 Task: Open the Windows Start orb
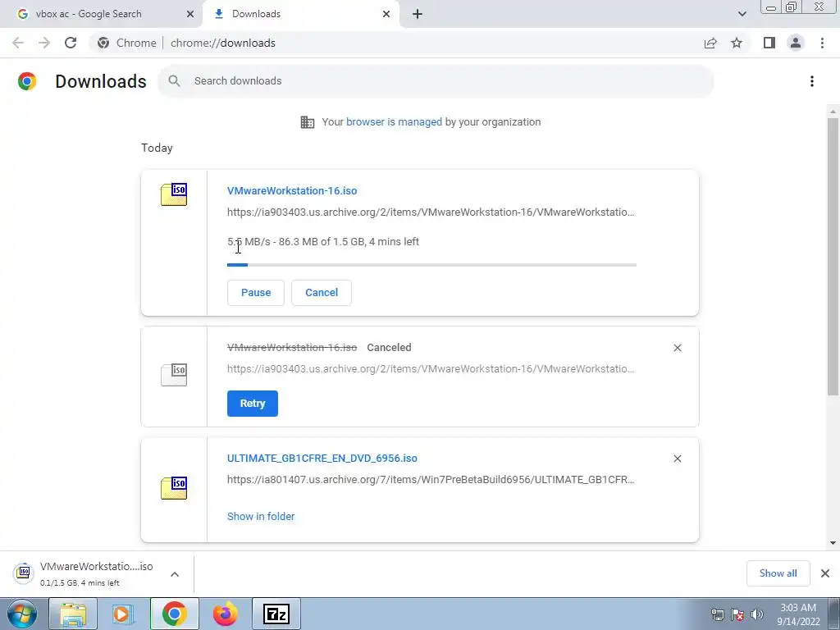pos(22,614)
